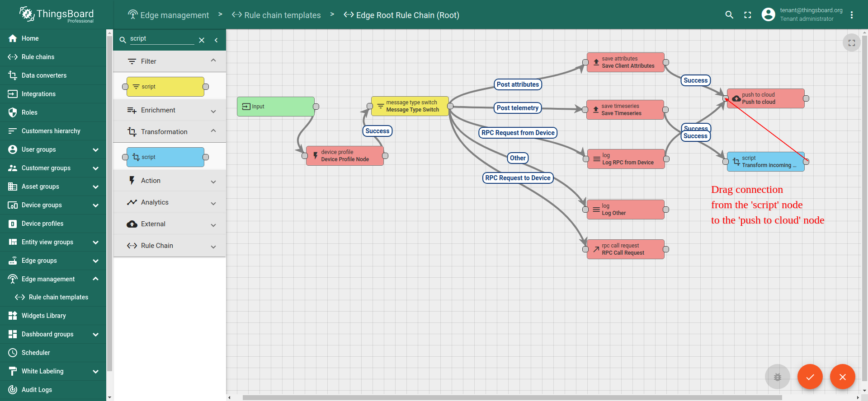Expand Entity view groups submenu chevron

click(x=95, y=242)
